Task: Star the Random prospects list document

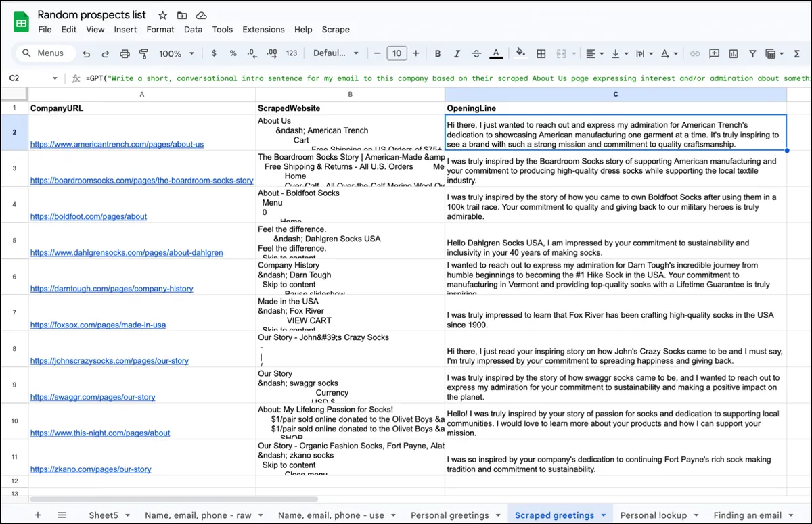Action: click(x=162, y=15)
